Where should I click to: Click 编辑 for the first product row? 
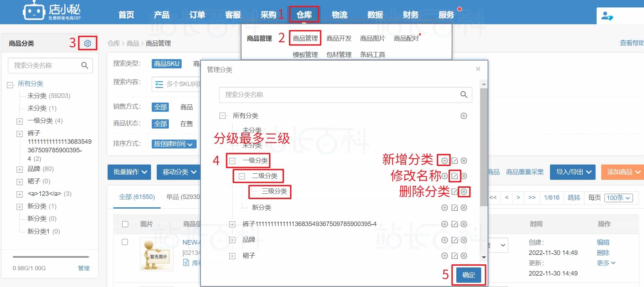coord(603,242)
